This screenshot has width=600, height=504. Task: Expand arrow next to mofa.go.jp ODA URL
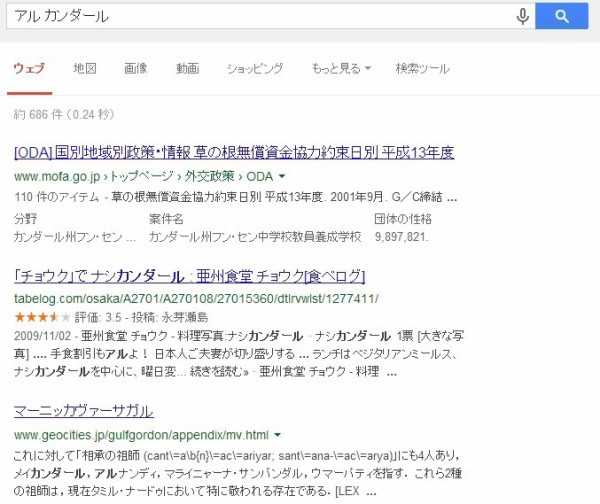click(x=282, y=176)
